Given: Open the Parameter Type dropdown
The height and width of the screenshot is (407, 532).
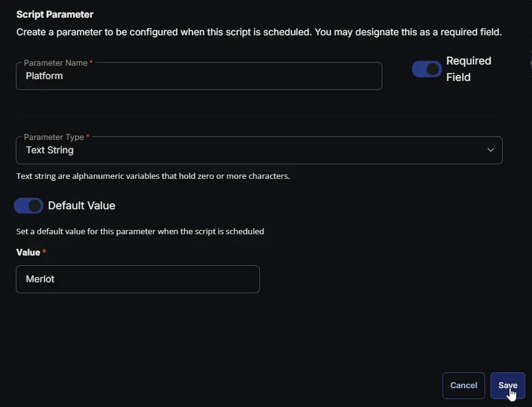Looking at the screenshot, I should pyautogui.click(x=259, y=150).
